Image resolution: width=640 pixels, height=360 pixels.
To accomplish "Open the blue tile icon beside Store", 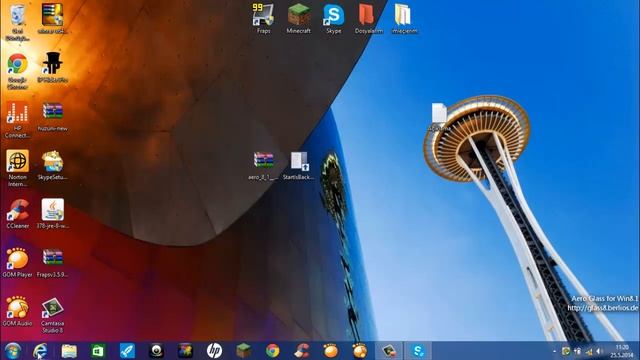I will pyautogui.click(x=127, y=351).
